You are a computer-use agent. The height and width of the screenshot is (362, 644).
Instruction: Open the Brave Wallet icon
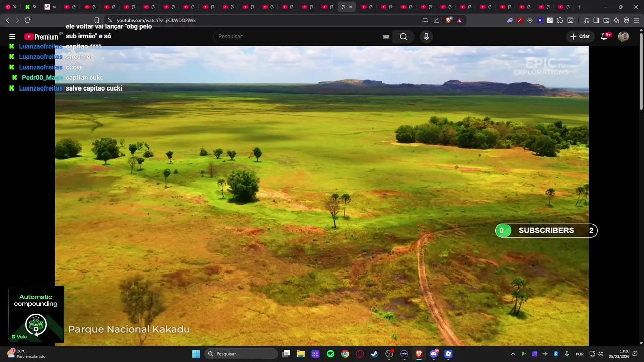(x=606, y=20)
